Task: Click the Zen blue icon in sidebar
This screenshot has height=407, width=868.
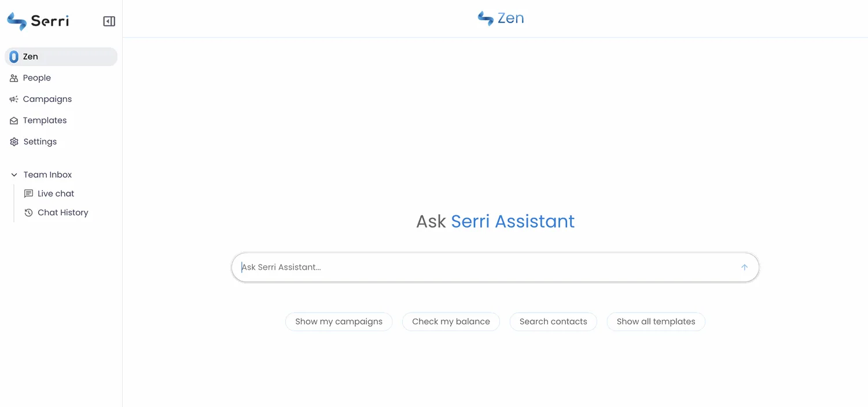Action: (x=14, y=57)
